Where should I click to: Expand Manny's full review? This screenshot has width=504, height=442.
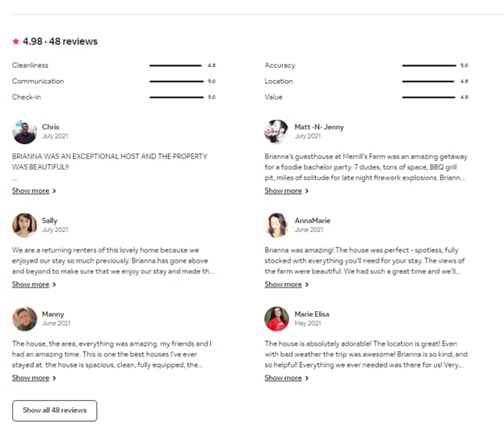coord(34,377)
